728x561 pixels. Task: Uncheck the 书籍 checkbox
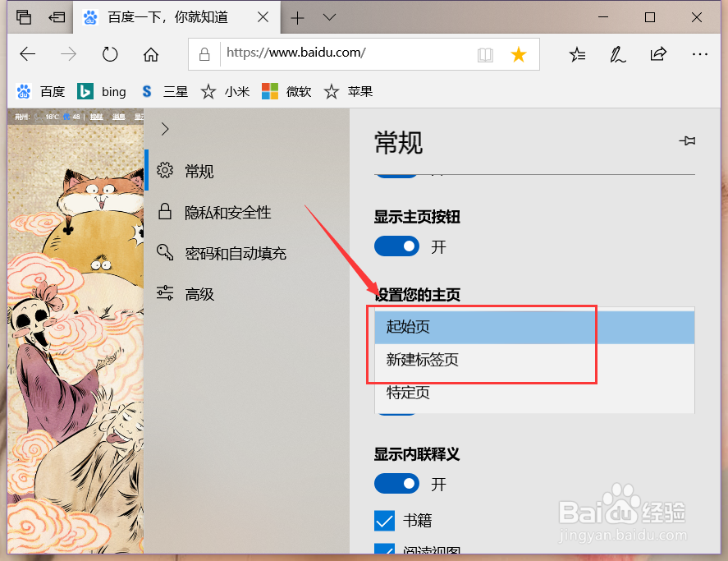click(384, 521)
